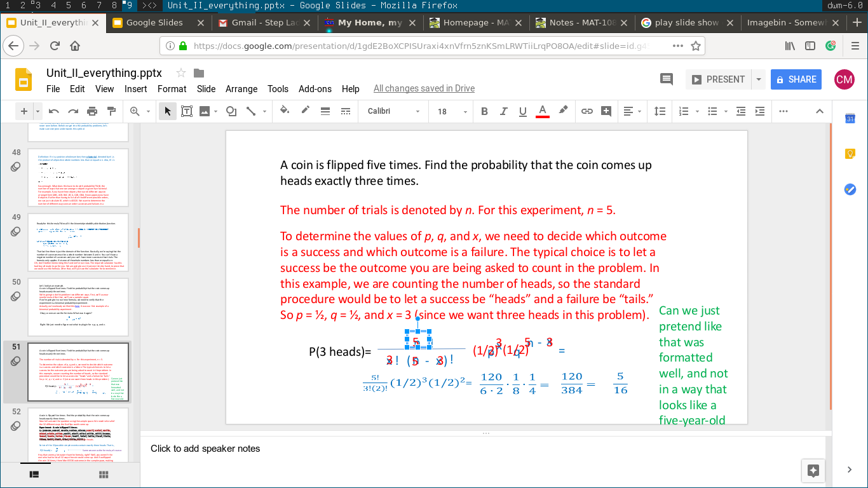Open Line spacing options
868x488 pixels.
pyautogui.click(x=660, y=111)
